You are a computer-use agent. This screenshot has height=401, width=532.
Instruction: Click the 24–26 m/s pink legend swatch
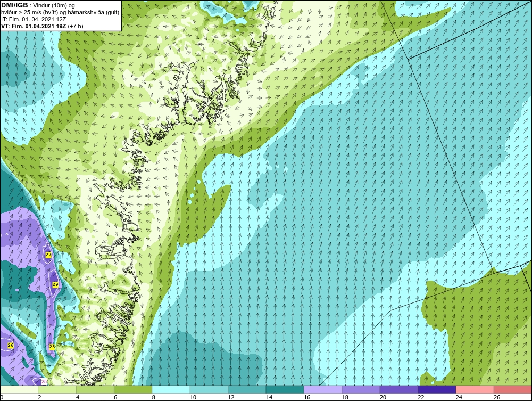click(475, 389)
